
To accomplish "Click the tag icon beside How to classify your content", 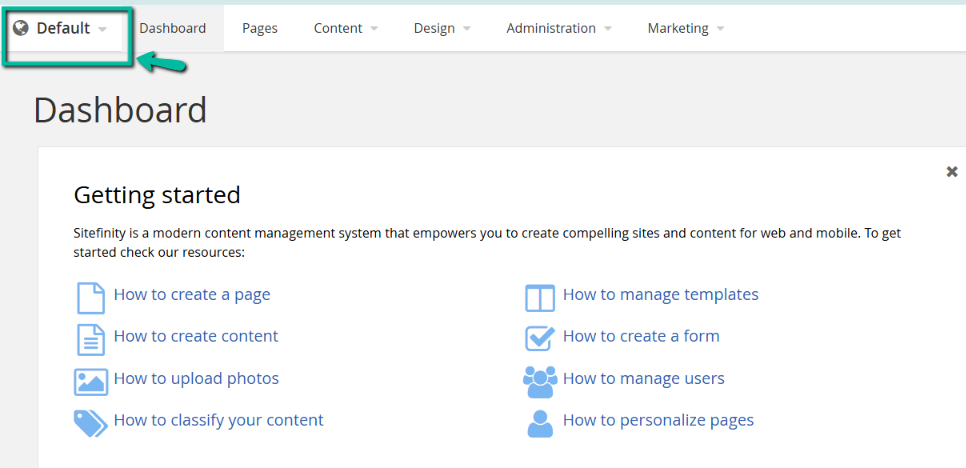I will point(91,423).
